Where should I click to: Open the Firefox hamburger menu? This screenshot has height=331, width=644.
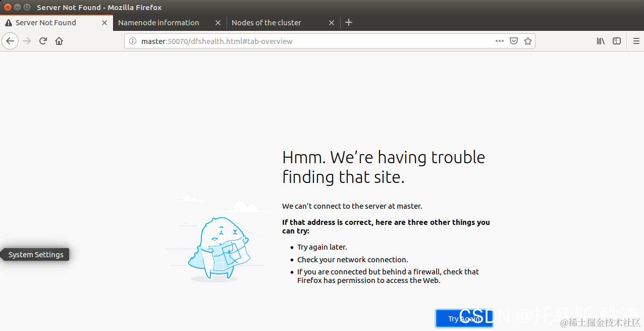click(636, 41)
